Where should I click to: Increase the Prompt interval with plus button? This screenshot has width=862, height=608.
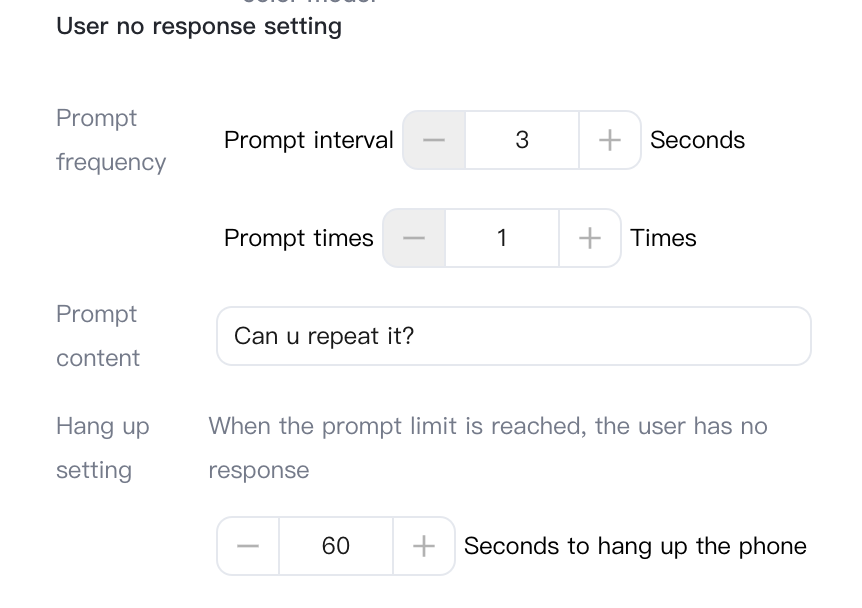point(610,141)
